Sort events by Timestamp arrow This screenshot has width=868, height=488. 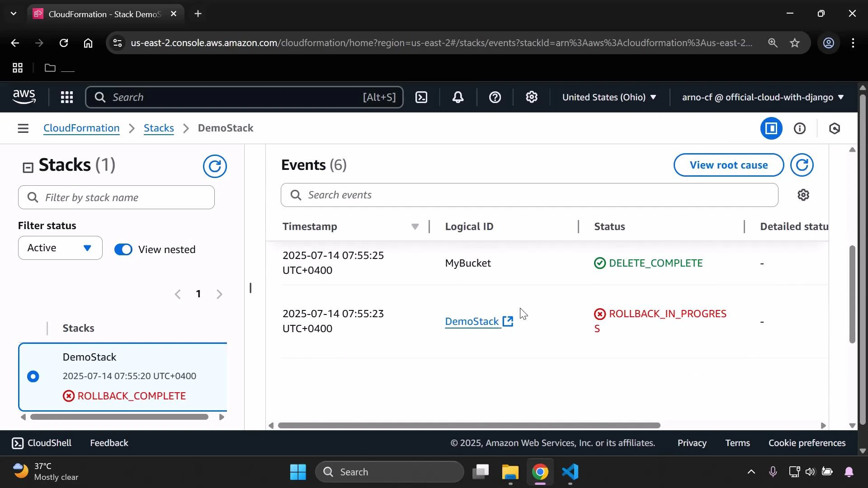415,226
